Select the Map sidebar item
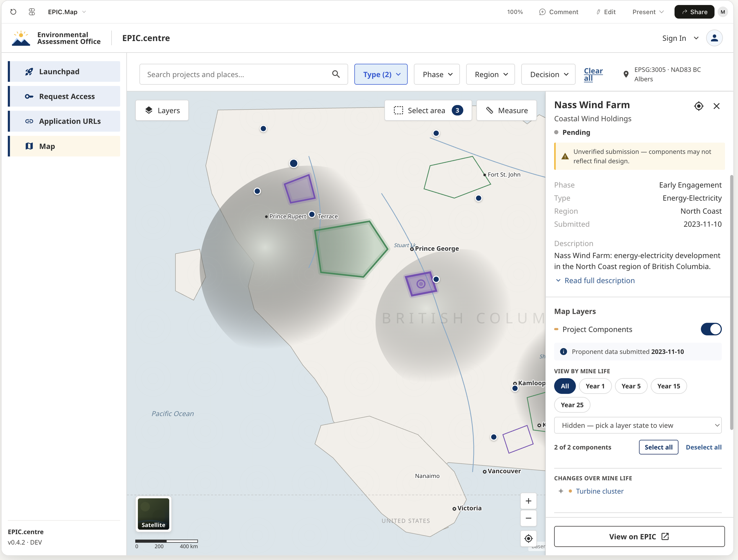738x560 pixels. [x=64, y=146]
